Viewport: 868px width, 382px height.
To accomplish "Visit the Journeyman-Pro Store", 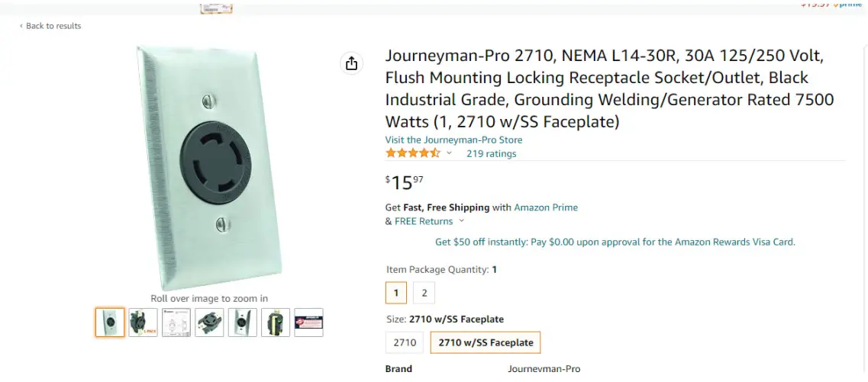I will coord(453,140).
